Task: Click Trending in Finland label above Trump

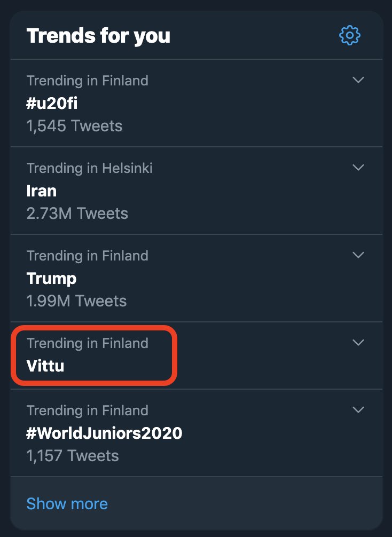Action: pos(88,256)
